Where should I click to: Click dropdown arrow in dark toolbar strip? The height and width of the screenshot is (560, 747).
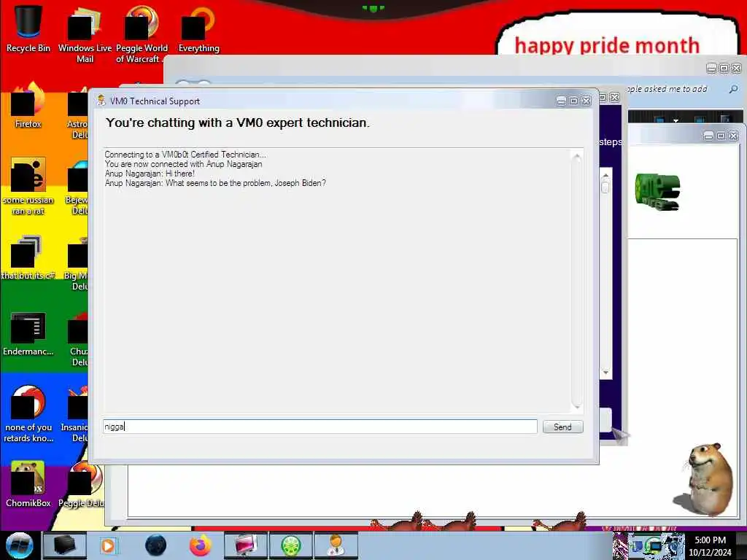click(676, 120)
